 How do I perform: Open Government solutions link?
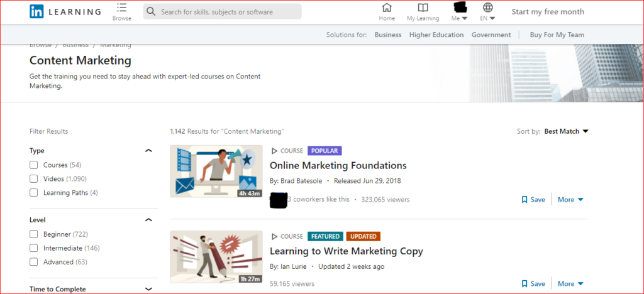491,35
